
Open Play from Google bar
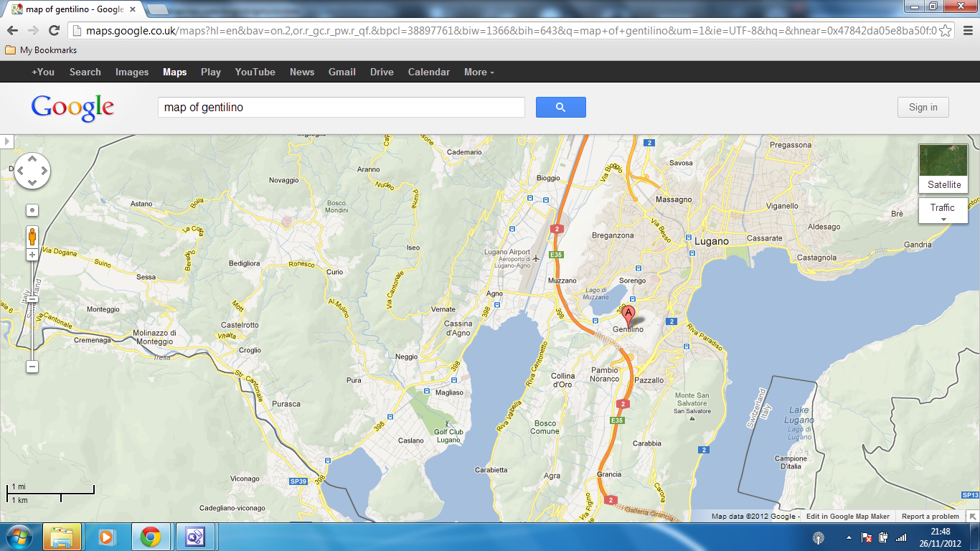click(211, 72)
